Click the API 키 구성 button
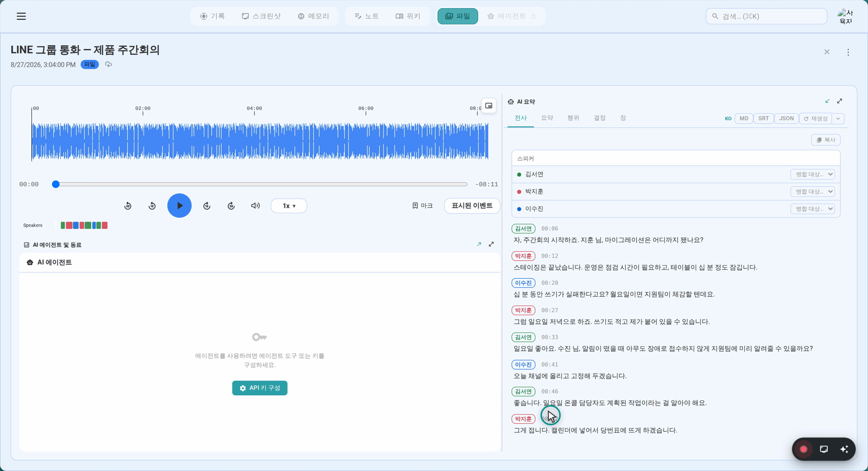The width and height of the screenshot is (868, 471). click(260, 388)
